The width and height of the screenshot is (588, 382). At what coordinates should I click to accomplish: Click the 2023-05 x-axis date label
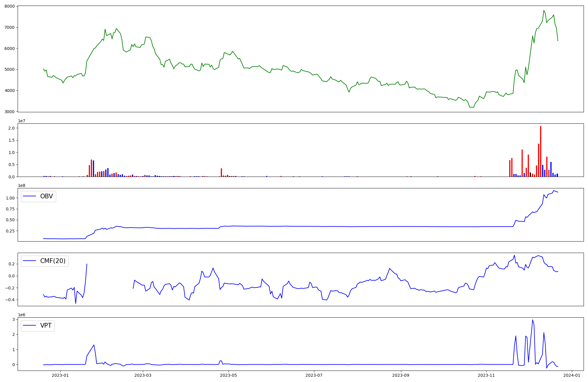pyautogui.click(x=228, y=375)
